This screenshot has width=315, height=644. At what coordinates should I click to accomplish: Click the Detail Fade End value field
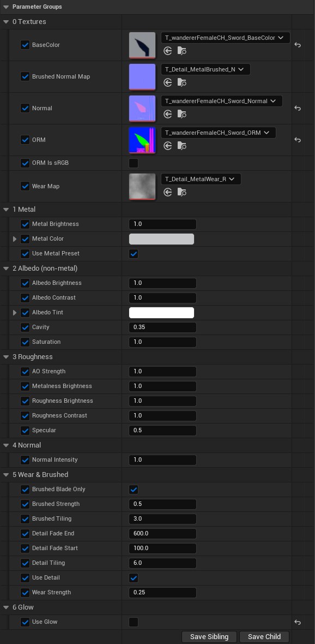click(x=162, y=534)
